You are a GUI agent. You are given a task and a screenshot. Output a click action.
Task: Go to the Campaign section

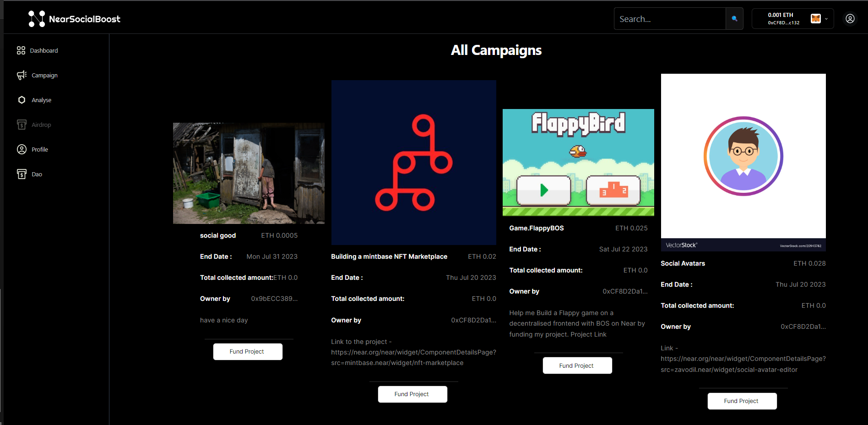click(44, 75)
